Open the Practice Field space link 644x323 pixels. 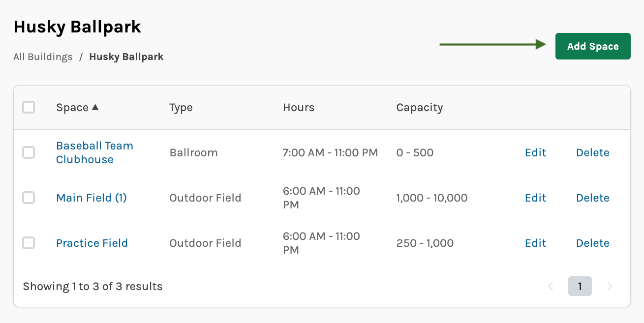coord(92,243)
